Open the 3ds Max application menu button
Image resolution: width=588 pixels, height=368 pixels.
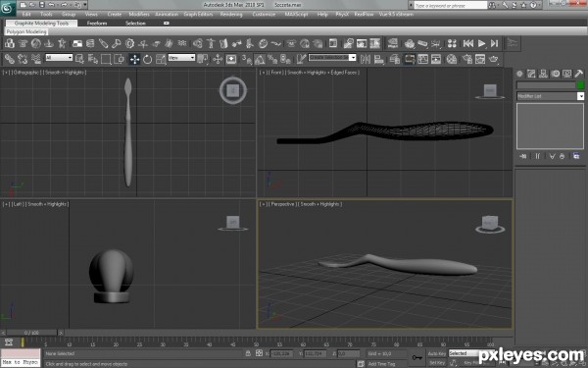8,8
